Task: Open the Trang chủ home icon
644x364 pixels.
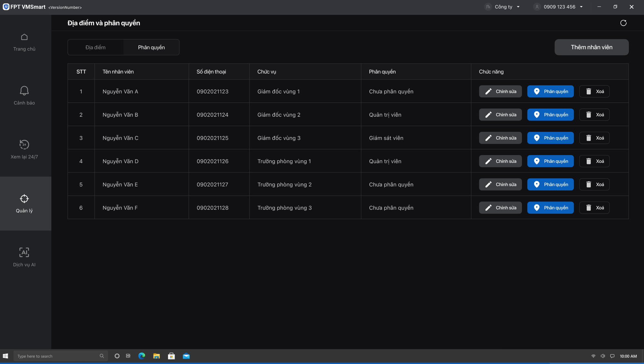Action: pos(24,37)
